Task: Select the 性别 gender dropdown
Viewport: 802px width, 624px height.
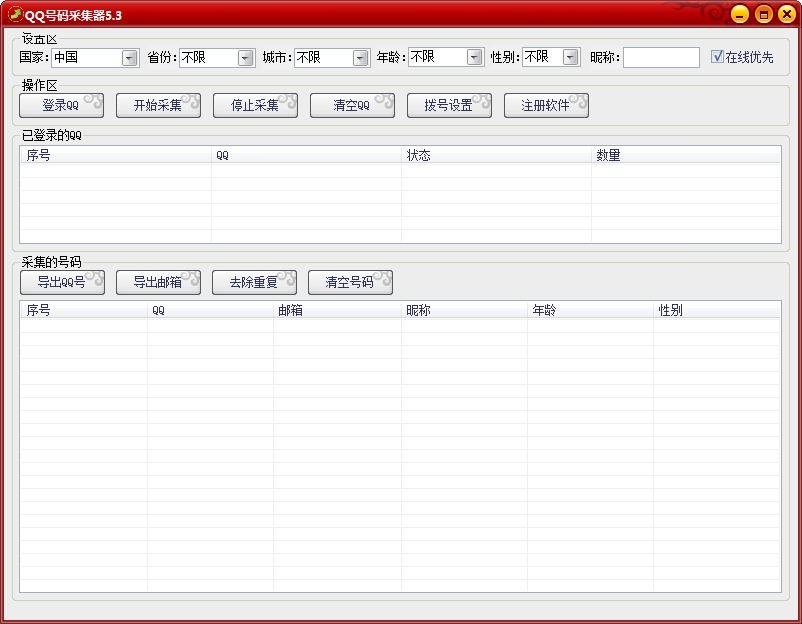Action: coord(570,58)
